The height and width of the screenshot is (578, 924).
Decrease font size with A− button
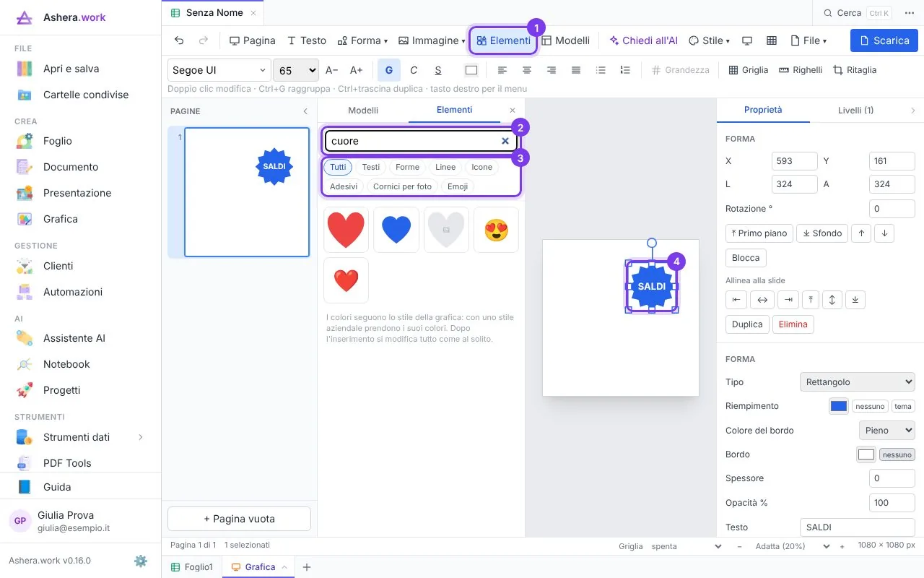tap(332, 70)
